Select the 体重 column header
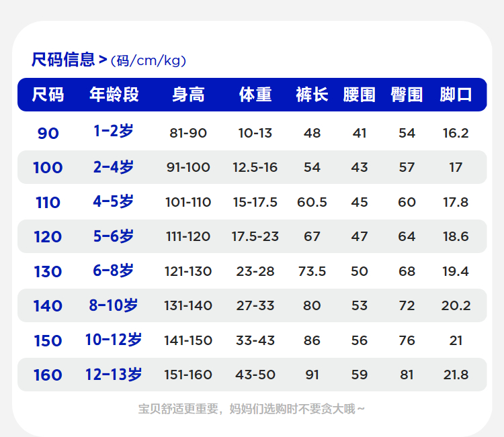 [x=255, y=95]
